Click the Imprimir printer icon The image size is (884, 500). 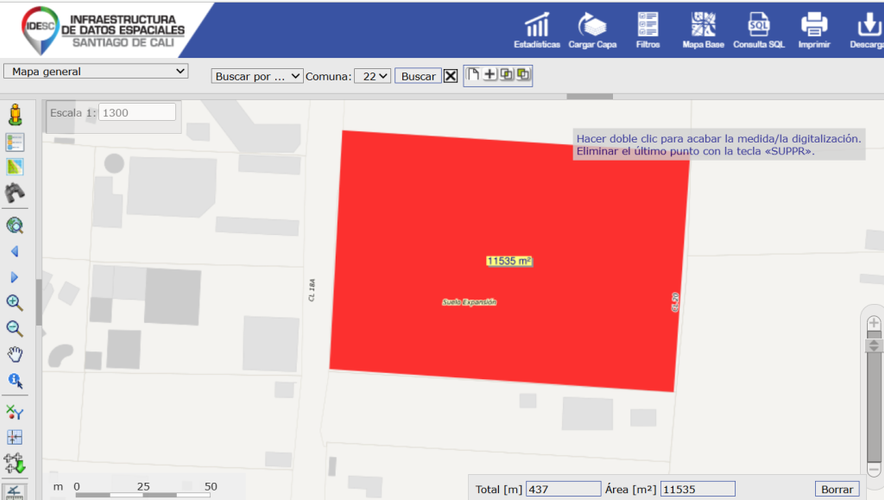[814, 25]
